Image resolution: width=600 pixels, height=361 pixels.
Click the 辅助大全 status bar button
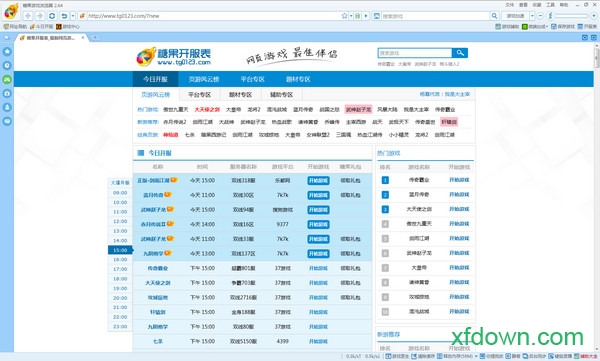pos(585,356)
